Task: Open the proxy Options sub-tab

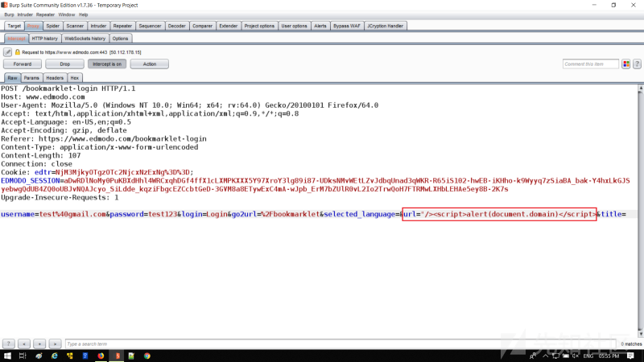Action: (120, 39)
